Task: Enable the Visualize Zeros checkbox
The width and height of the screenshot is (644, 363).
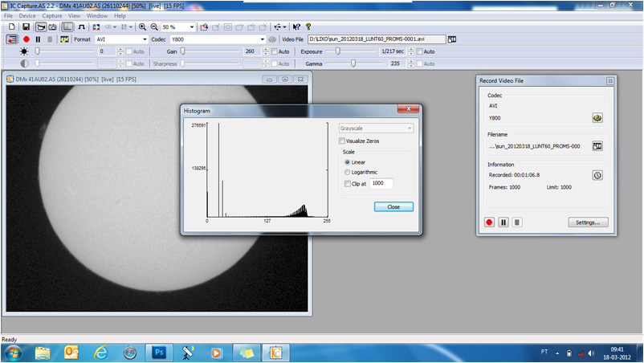Action: click(342, 141)
